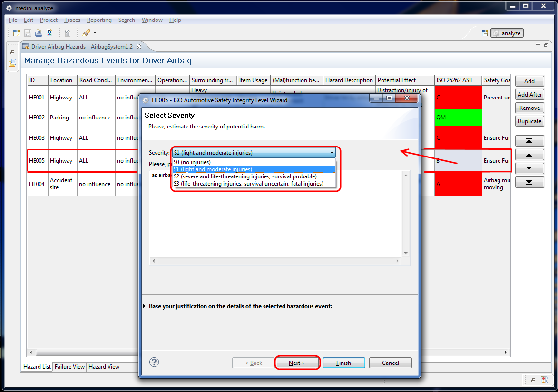Click the checklist validation toolbar icon
558x392 pixels.
click(x=68, y=33)
